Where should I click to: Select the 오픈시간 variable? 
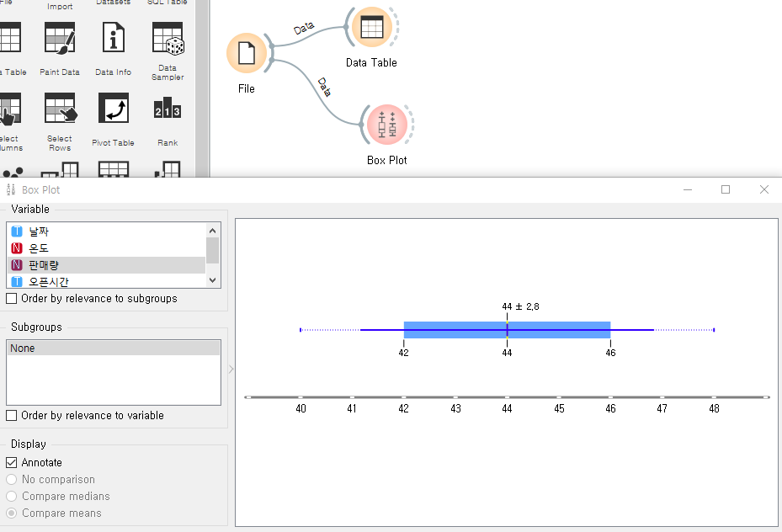(x=106, y=281)
